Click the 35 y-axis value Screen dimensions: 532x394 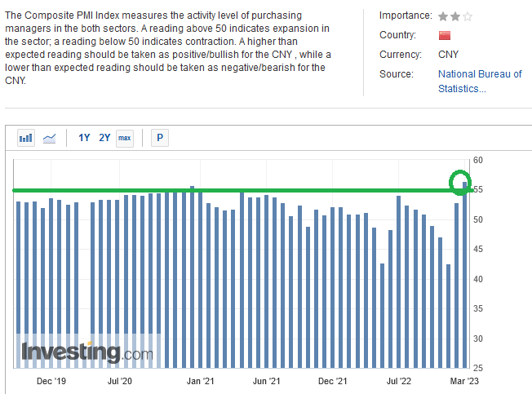tap(477, 308)
